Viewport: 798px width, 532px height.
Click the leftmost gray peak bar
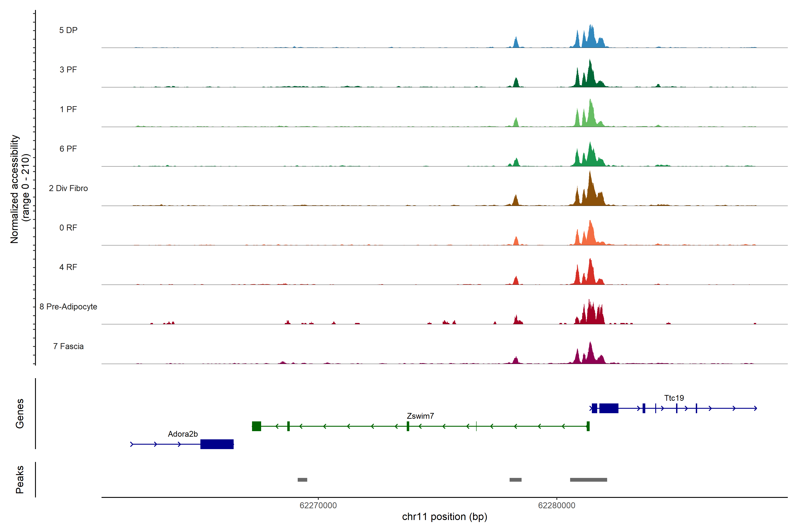(x=302, y=480)
